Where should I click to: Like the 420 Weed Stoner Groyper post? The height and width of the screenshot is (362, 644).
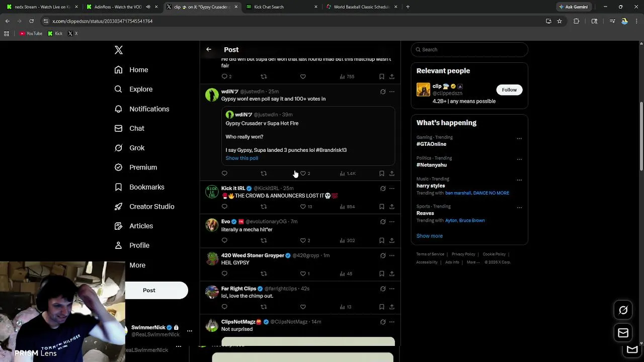(x=303, y=274)
